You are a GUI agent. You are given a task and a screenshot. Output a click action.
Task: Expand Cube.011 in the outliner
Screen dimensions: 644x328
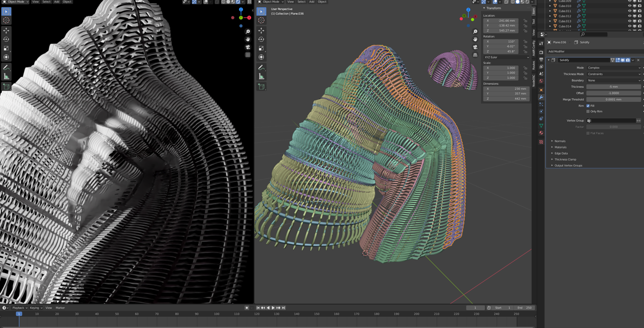point(550,11)
